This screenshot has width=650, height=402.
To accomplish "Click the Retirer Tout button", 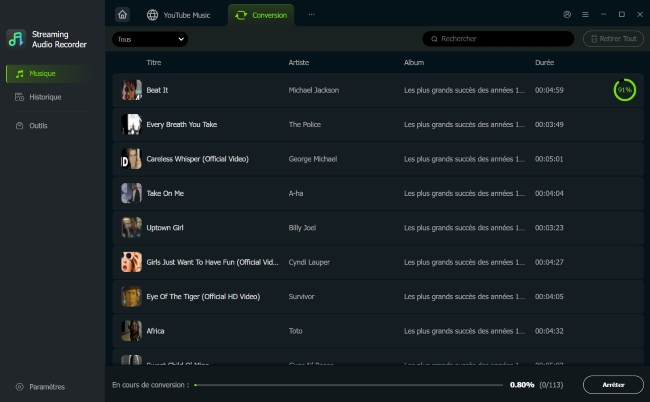I will pyautogui.click(x=613, y=39).
